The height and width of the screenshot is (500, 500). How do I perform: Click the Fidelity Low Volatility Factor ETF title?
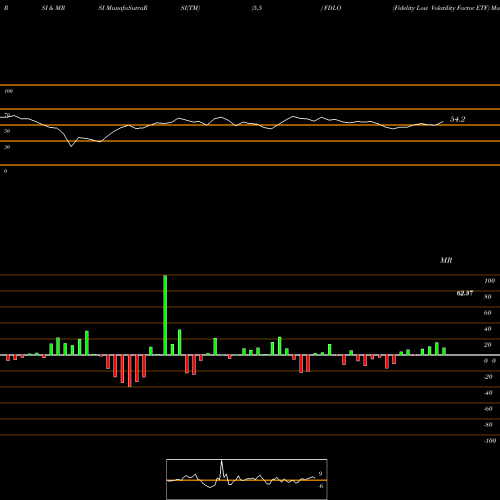[x=441, y=8]
